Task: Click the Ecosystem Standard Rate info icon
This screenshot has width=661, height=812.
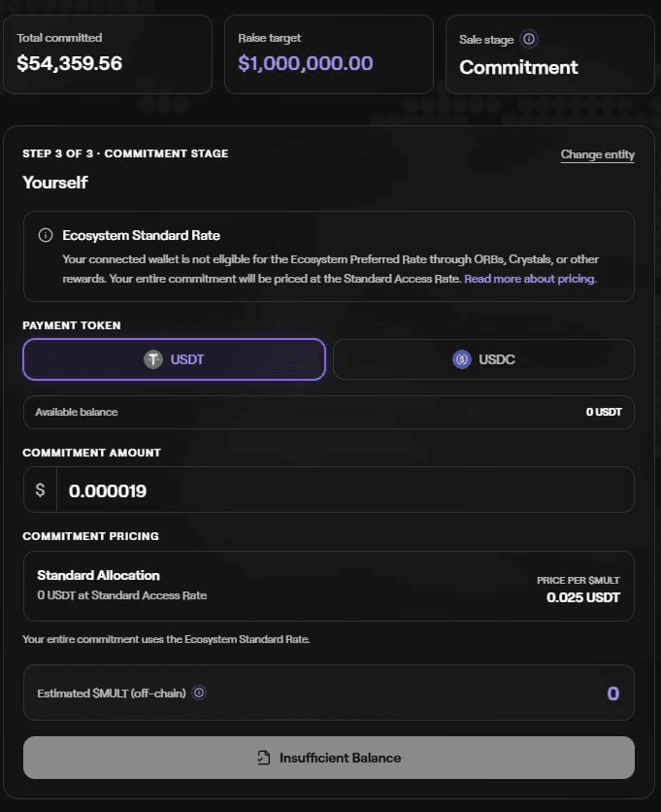Action: click(46, 235)
